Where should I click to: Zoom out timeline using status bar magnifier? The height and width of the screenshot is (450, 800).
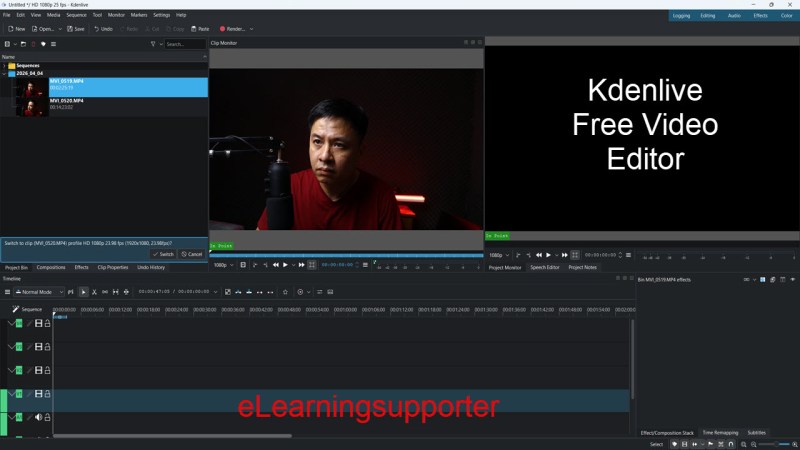tap(754, 444)
